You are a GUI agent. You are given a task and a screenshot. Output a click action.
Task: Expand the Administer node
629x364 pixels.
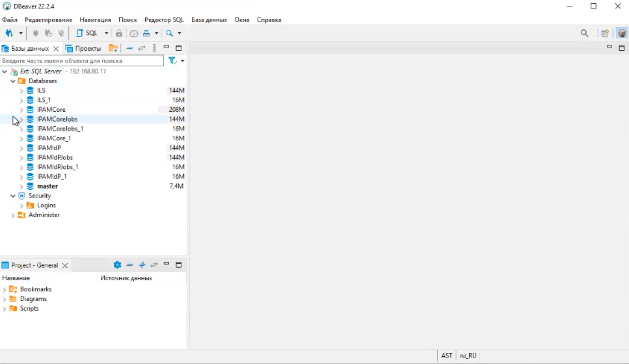click(13, 215)
